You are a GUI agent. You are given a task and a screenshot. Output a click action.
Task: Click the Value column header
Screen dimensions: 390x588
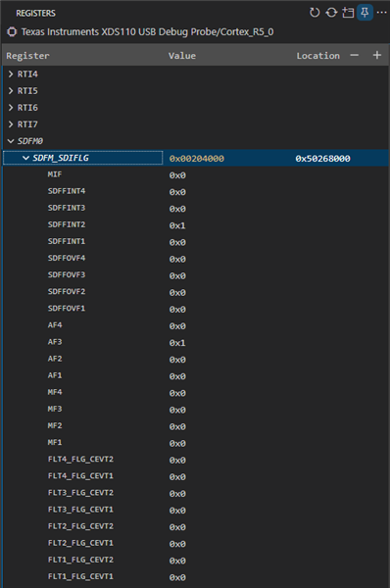pos(182,56)
